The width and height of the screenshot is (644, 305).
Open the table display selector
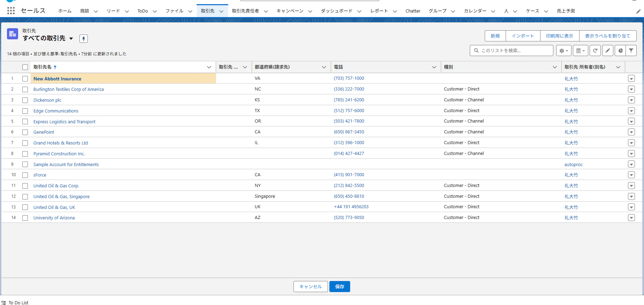point(580,50)
